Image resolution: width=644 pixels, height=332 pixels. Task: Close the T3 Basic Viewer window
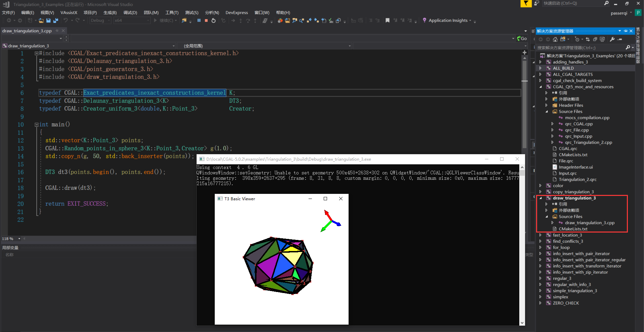click(341, 199)
